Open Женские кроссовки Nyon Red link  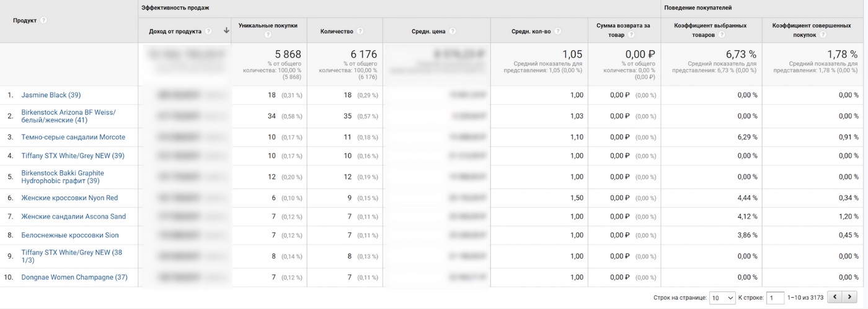[x=69, y=198]
